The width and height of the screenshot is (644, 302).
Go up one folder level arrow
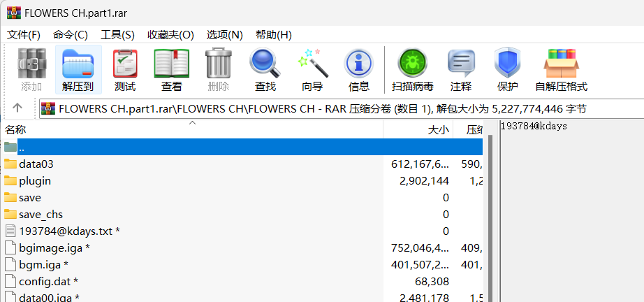click(x=17, y=108)
